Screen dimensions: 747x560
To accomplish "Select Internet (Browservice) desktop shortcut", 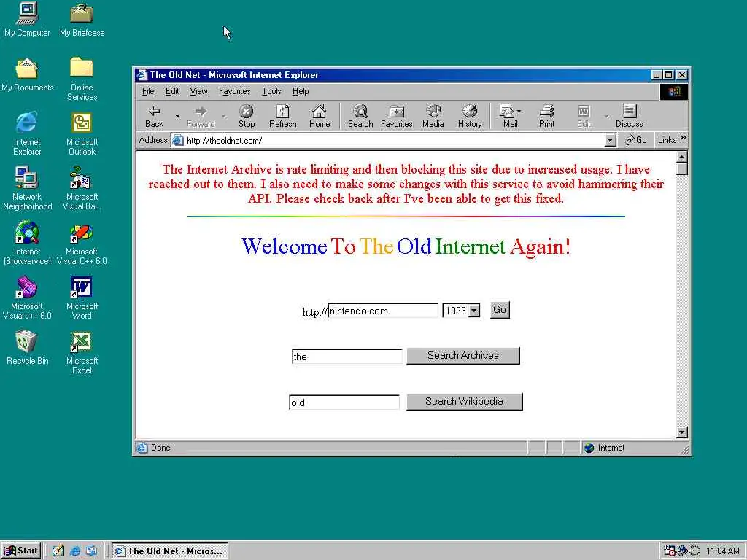I will click(x=27, y=244).
